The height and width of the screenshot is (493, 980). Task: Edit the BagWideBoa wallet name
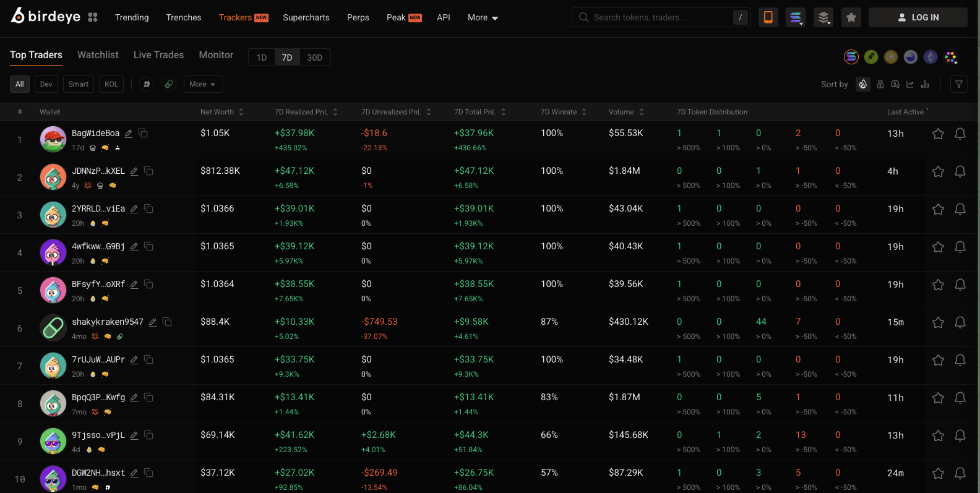pos(129,133)
